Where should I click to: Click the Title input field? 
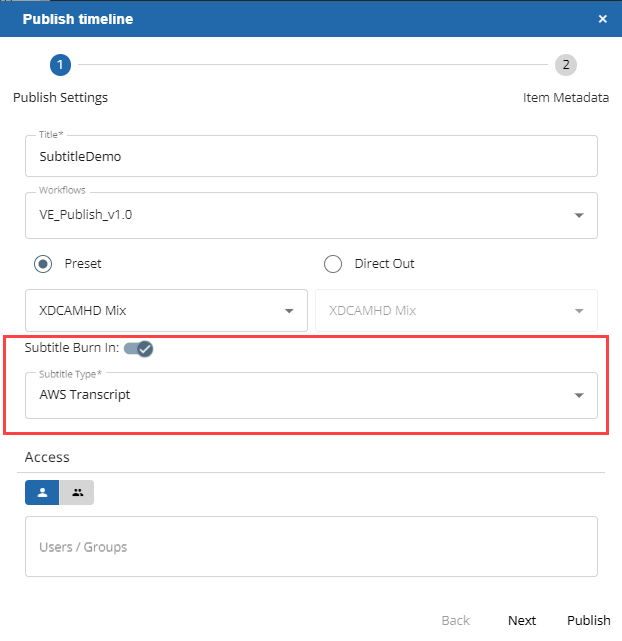(x=311, y=156)
